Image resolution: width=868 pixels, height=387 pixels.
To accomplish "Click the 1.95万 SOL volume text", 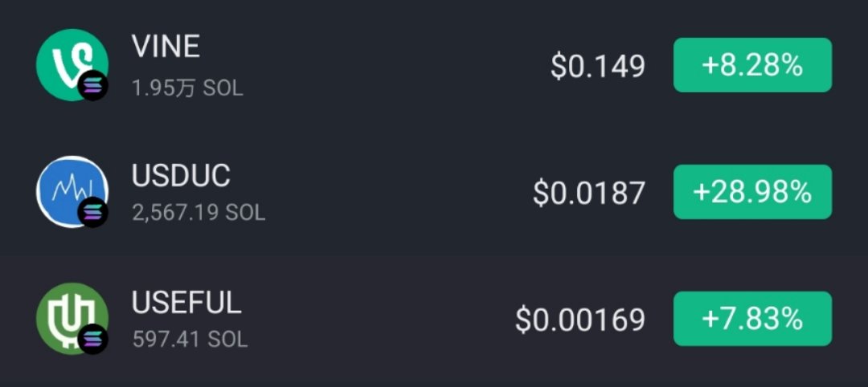I will pyautogui.click(x=187, y=88).
